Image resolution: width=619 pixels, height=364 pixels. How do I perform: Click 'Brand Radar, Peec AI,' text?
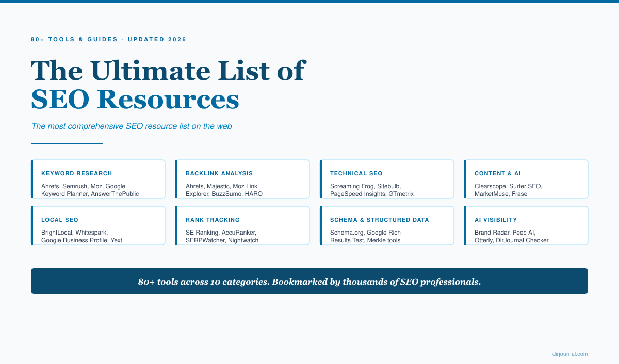point(505,233)
